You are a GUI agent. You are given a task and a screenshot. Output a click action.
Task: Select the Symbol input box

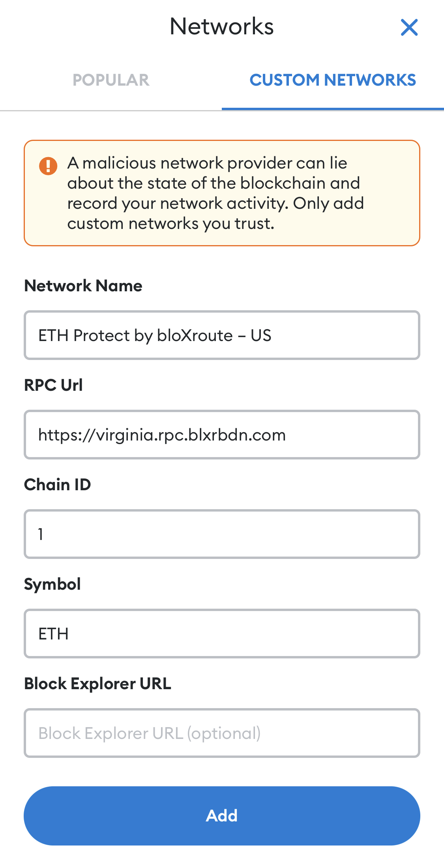pos(222,634)
